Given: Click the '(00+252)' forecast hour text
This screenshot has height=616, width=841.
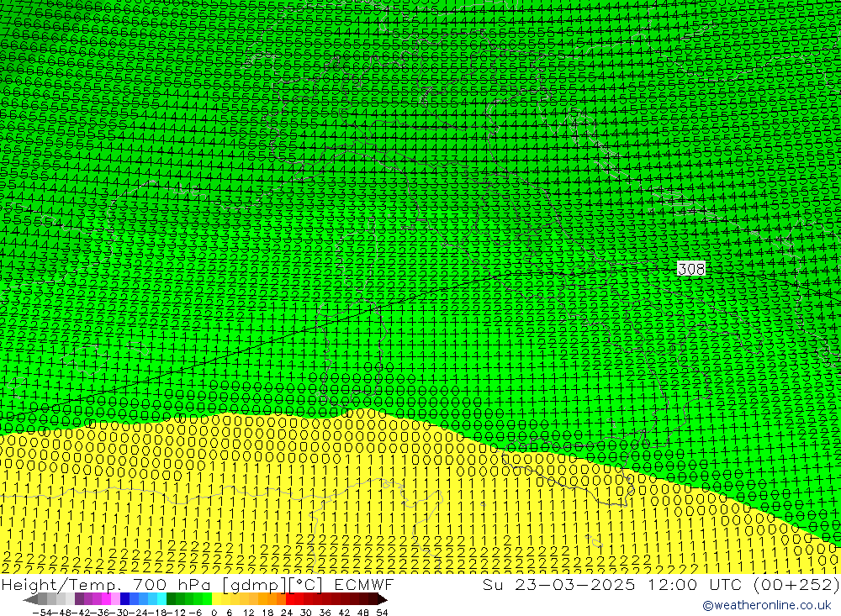Looking at the screenshot, I should pyautogui.click(x=796, y=584).
